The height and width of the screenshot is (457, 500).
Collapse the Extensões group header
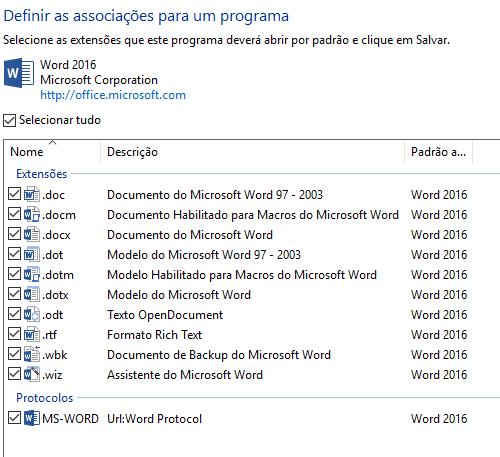pos(42,174)
